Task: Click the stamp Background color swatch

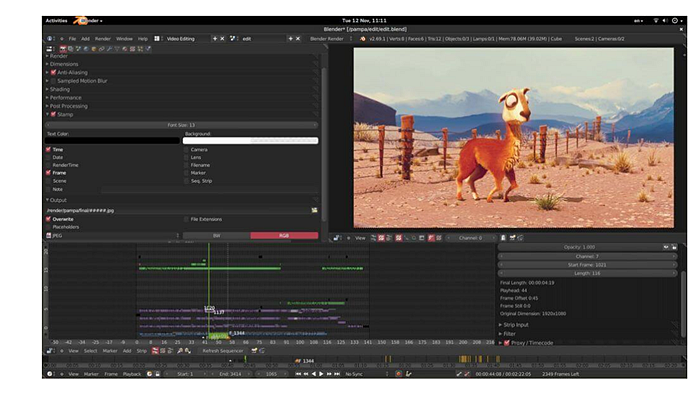Action: tap(250, 141)
